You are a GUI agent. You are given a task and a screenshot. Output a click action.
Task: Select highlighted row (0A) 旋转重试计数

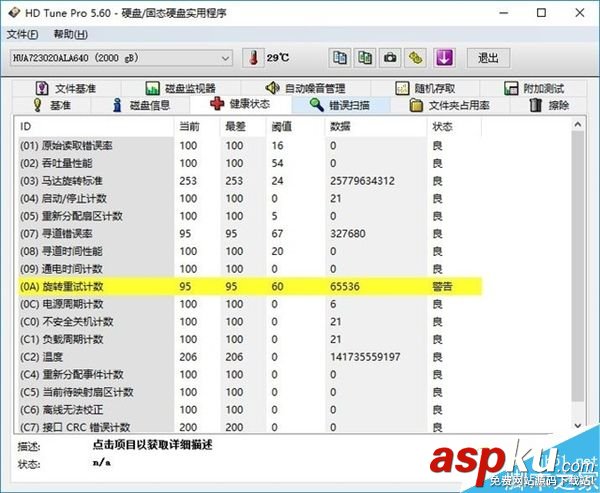249,286
